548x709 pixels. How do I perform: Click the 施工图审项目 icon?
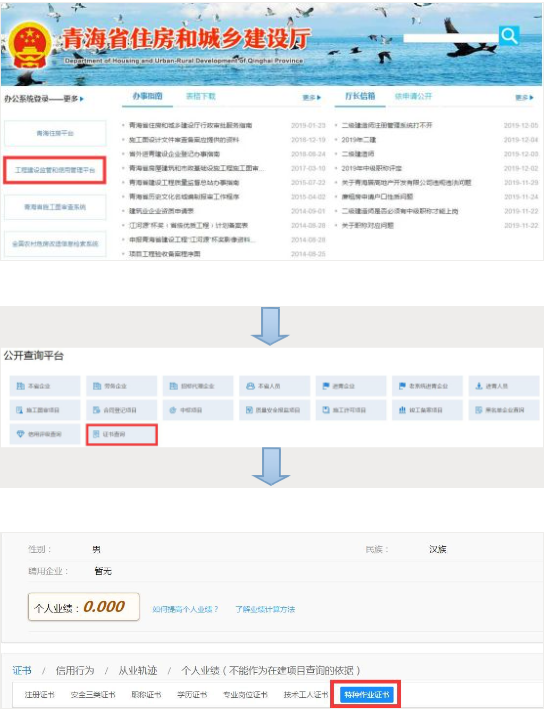(19, 410)
